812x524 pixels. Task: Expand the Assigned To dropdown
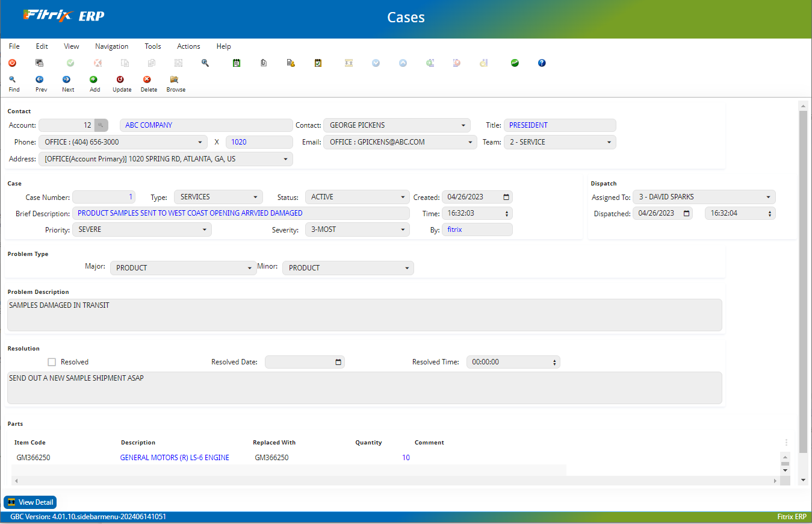coord(768,196)
